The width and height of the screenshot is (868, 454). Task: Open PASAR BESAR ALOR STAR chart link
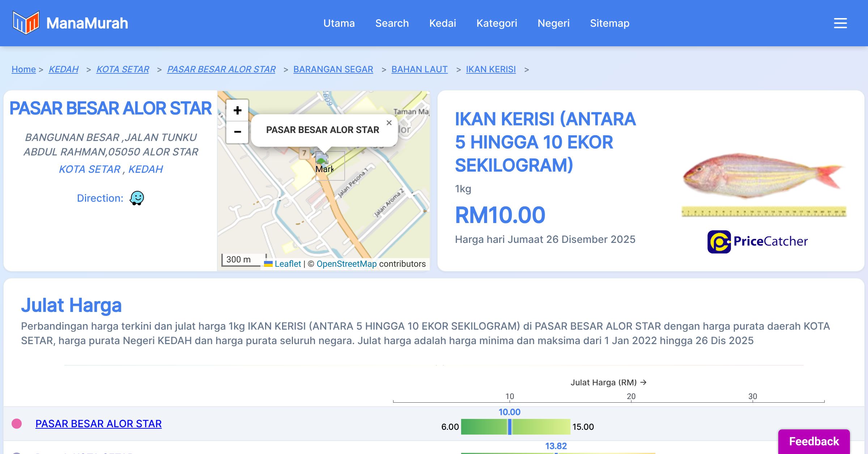pyautogui.click(x=98, y=424)
